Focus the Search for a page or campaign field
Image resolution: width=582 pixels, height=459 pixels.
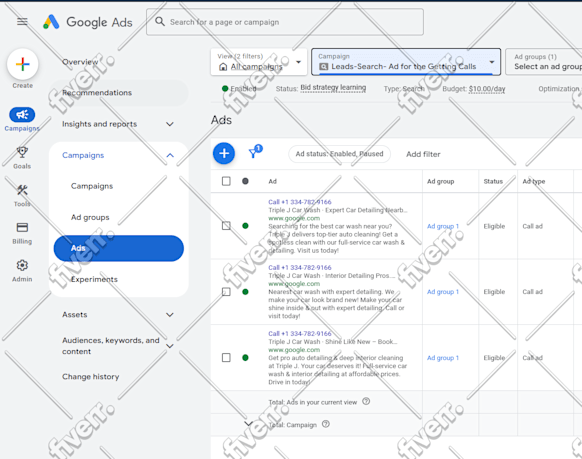(285, 22)
